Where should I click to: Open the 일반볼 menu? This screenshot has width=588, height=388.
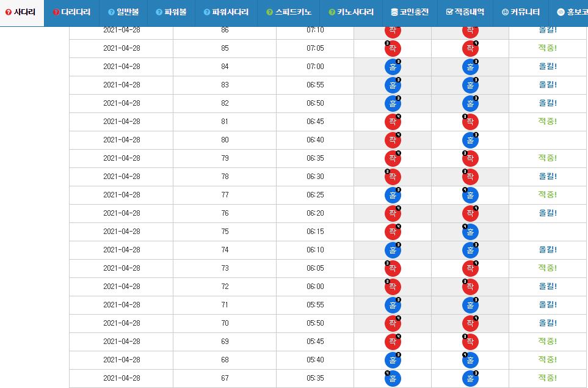123,12
